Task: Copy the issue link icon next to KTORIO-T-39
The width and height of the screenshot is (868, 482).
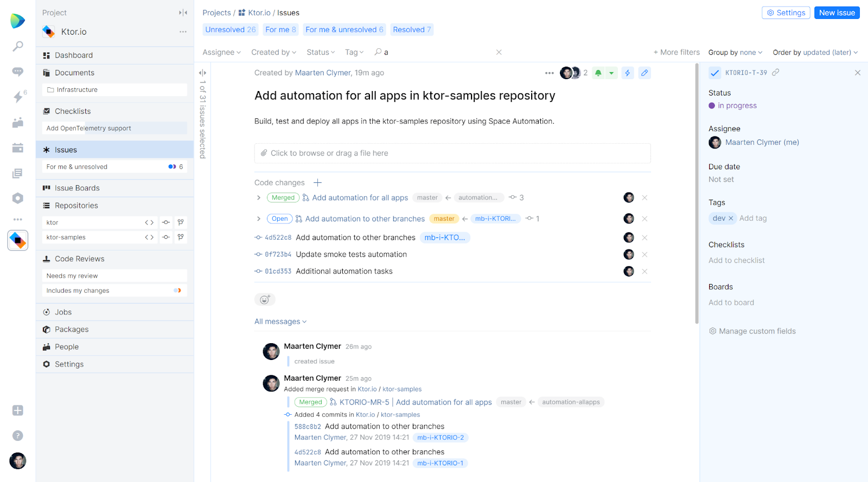Action: pos(776,72)
